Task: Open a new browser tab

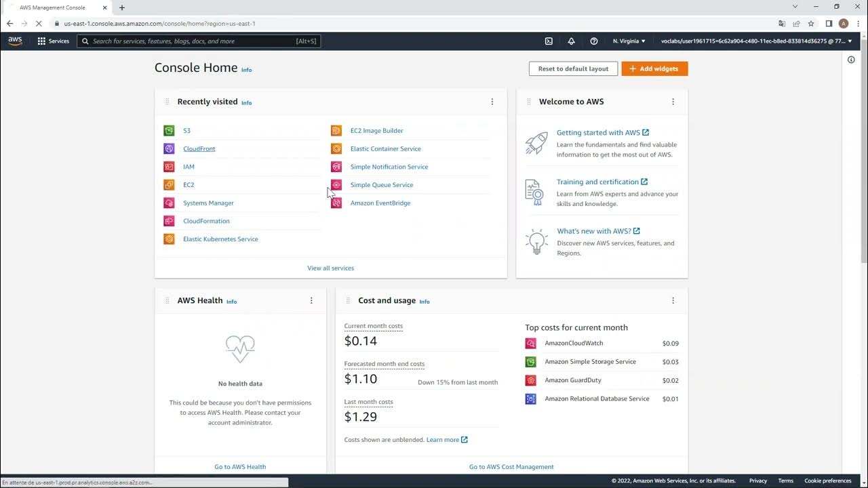Action: tap(122, 7)
